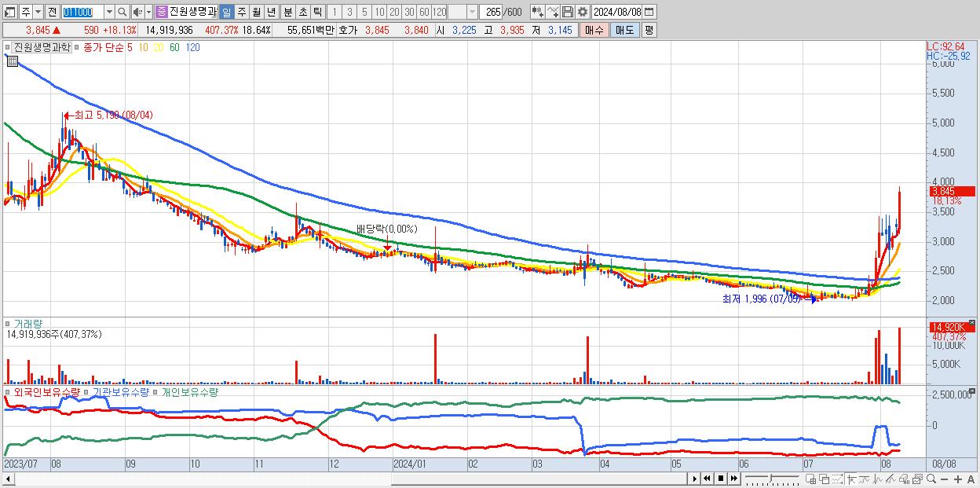The image size is (980, 488).
Task: Open the calendar date picker icon
Action: point(649,12)
